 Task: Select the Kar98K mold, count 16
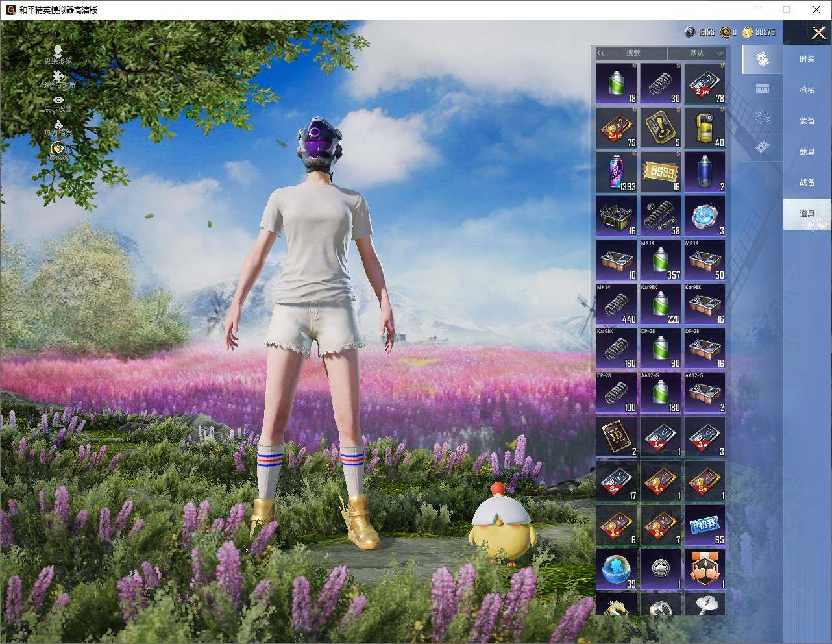(x=705, y=304)
